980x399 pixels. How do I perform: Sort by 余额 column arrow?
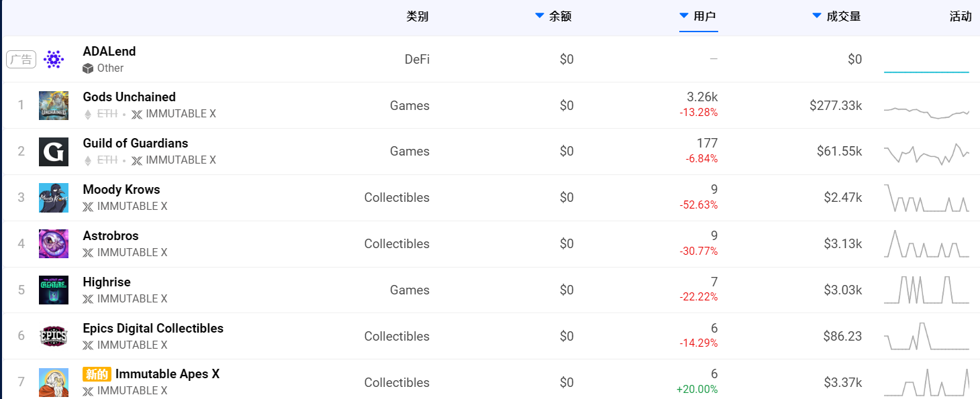tap(540, 16)
